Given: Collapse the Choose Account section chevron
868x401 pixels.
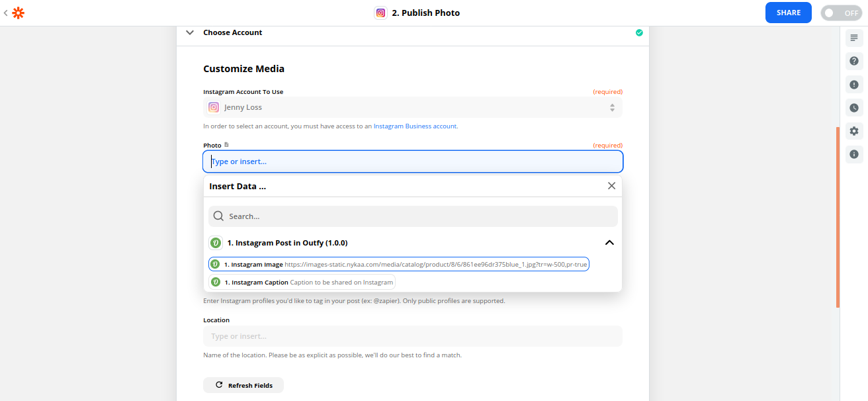Looking at the screenshot, I should pyautogui.click(x=190, y=32).
